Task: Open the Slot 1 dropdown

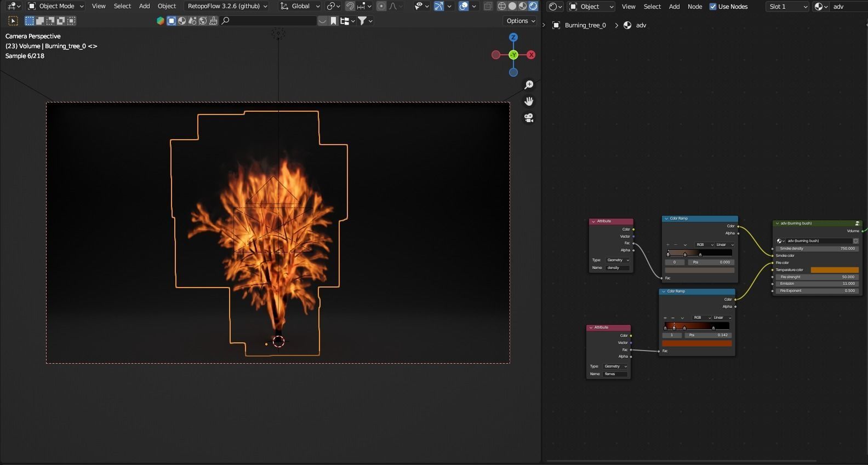Action: tap(788, 7)
